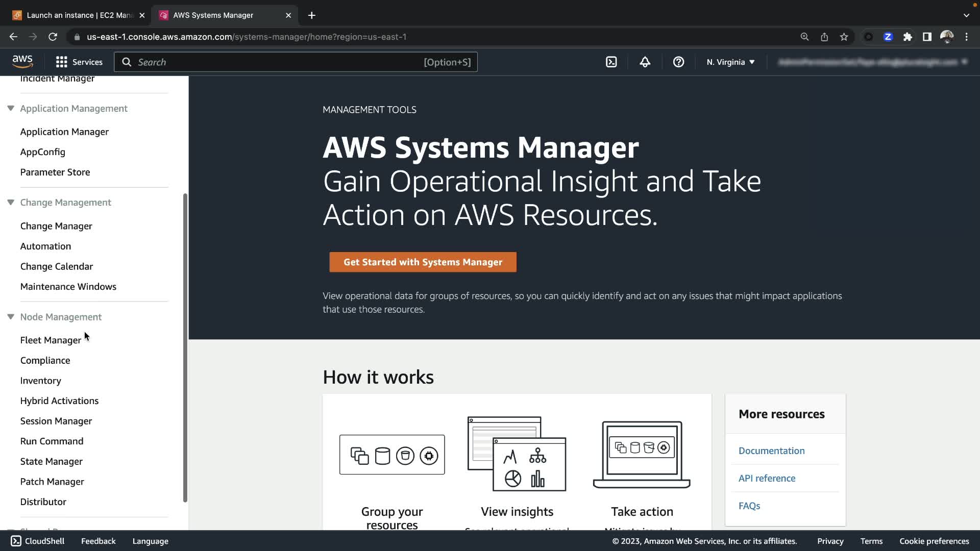Click the sidebar vertical scrollbar

pyautogui.click(x=185, y=347)
